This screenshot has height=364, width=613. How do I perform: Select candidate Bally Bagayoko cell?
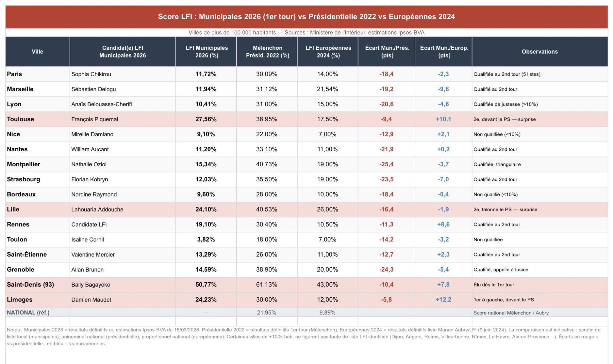tap(91, 284)
